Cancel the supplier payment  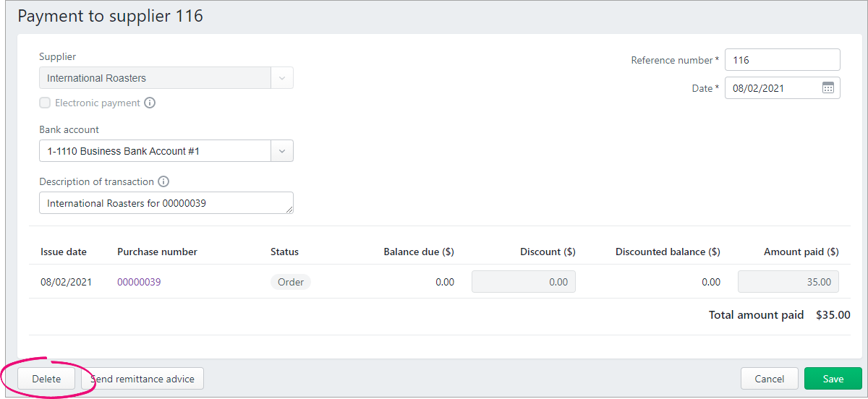(x=770, y=379)
